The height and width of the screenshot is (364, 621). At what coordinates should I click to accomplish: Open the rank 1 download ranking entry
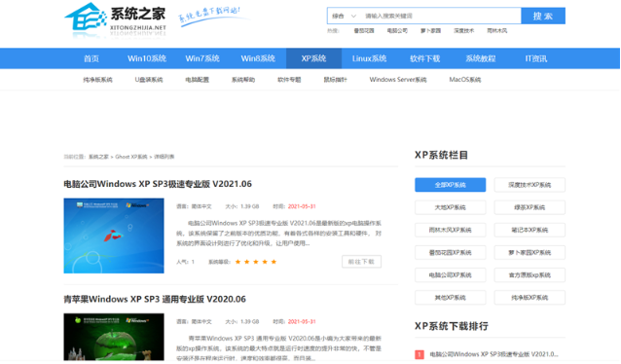click(x=493, y=354)
